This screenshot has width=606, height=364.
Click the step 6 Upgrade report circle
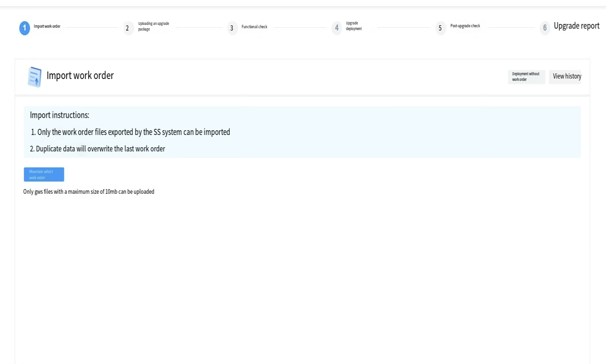pyautogui.click(x=545, y=28)
